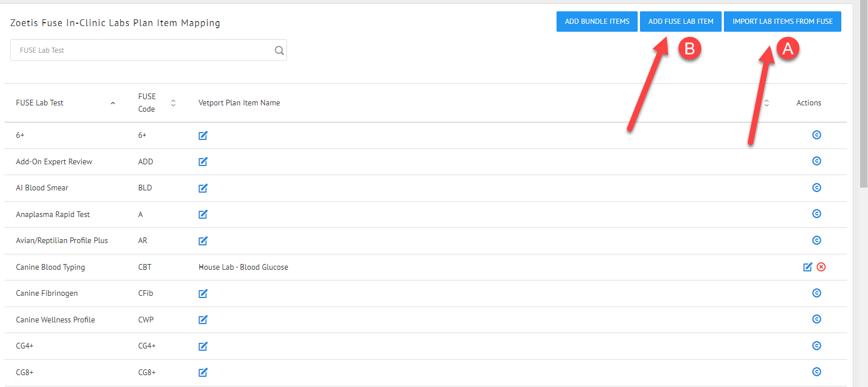Click action icon for CG8+ row

[817, 372]
